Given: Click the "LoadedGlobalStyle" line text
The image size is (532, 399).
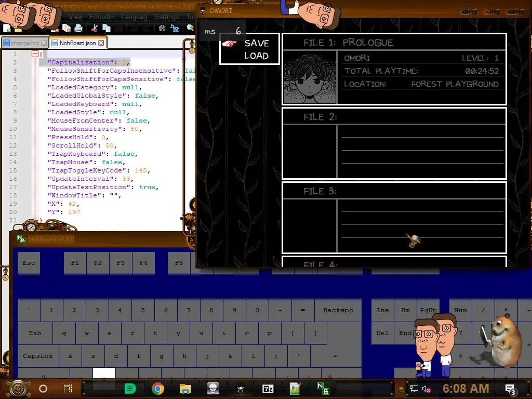Looking at the screenshot, I should click(x=103, y=96).
